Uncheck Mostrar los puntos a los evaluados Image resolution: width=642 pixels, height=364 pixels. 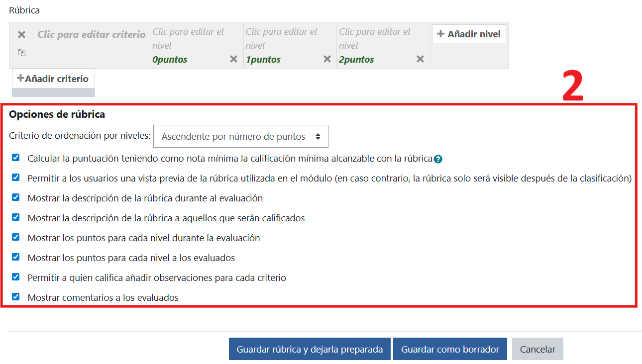click(x=16, y=257)
